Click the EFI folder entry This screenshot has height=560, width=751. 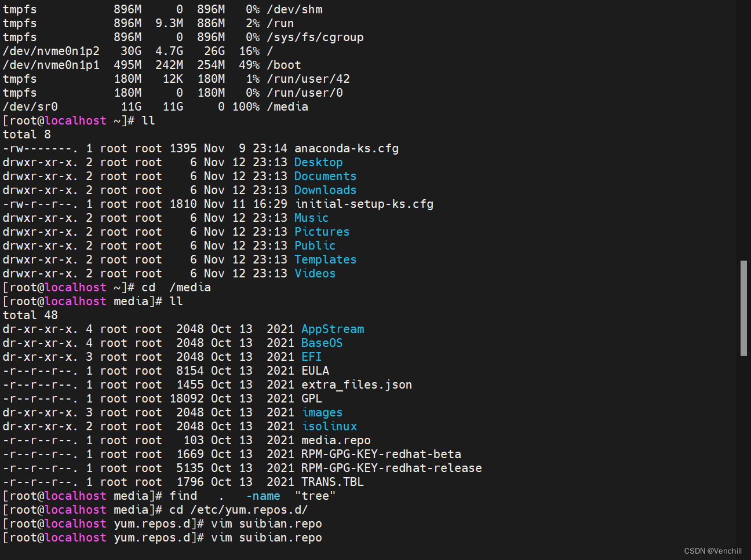point(311,357)
